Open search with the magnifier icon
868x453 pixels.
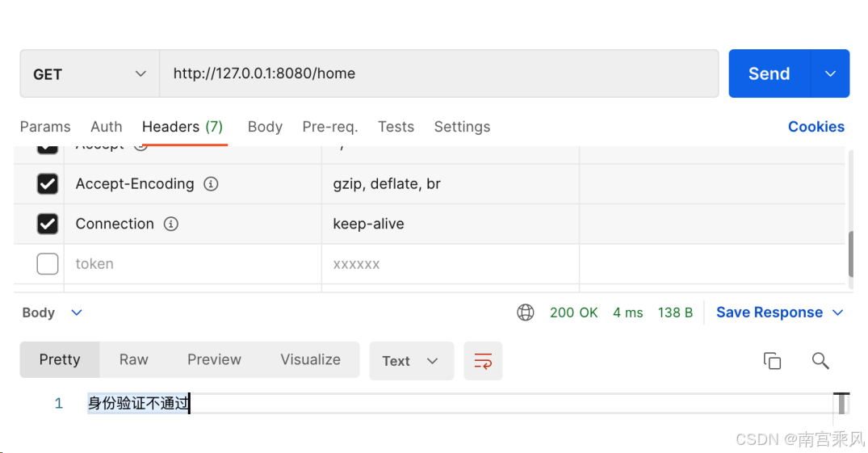pyautogui.click(x=820, y=361)
